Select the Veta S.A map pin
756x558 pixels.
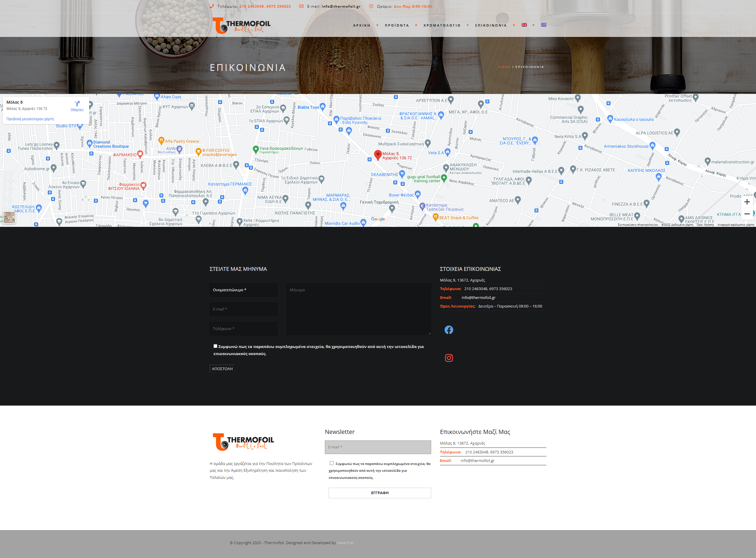447,152
